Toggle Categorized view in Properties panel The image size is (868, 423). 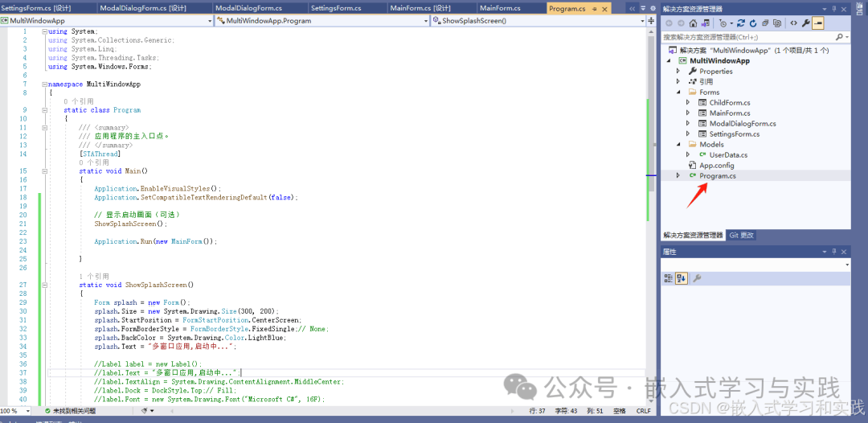669,278
